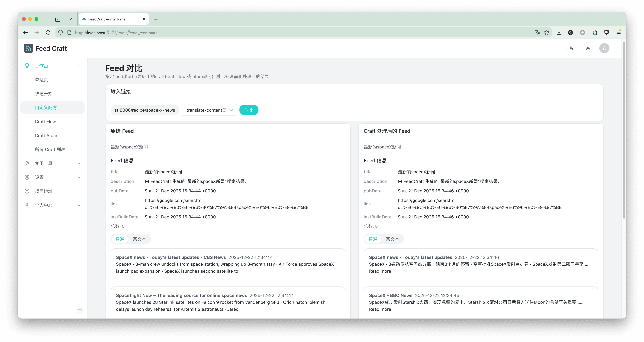Click Read more under SpaceX BBC News
This screenshot has width=644, height=342.
[x=380, y=309]
